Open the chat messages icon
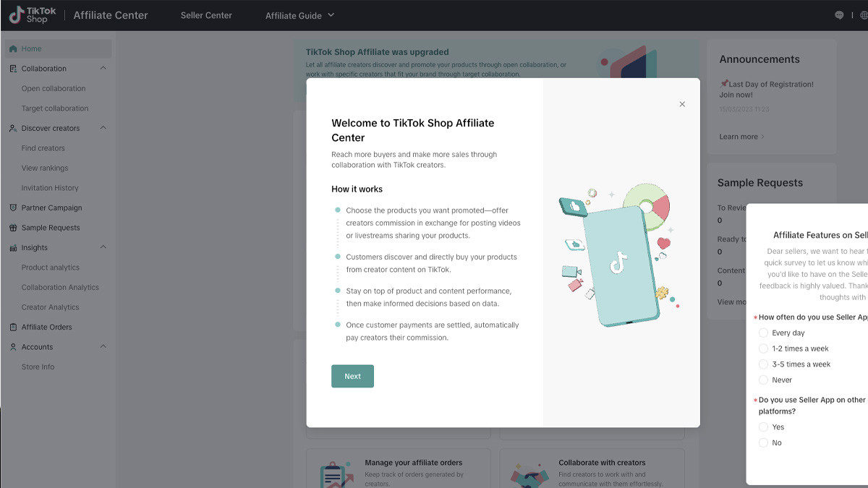868x488 pixels. point(839,15)
